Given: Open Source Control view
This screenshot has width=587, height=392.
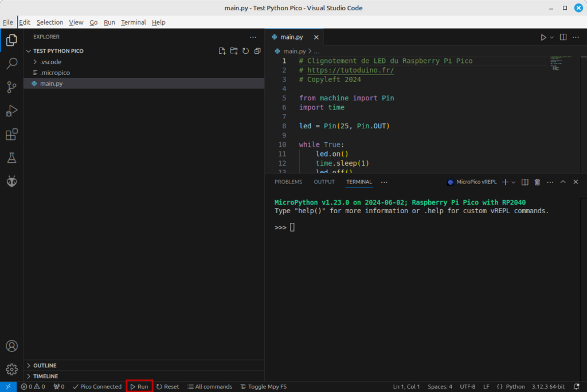Looking at the screenshot, I should [11, 87].
